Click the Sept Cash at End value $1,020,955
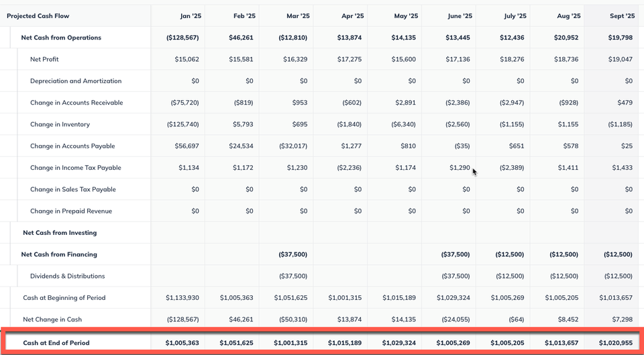 coord(616,343)
